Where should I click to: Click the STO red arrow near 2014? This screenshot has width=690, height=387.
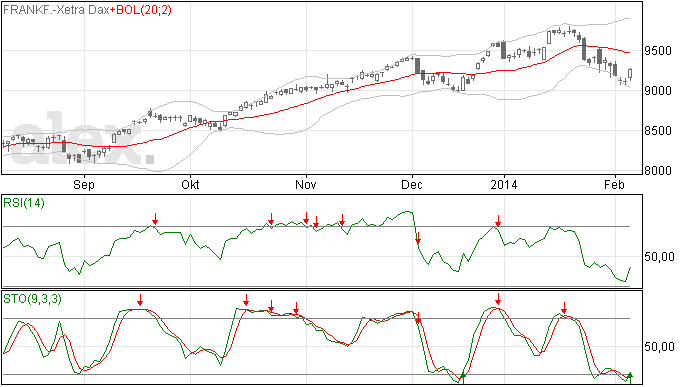click(x=498, y=299)
